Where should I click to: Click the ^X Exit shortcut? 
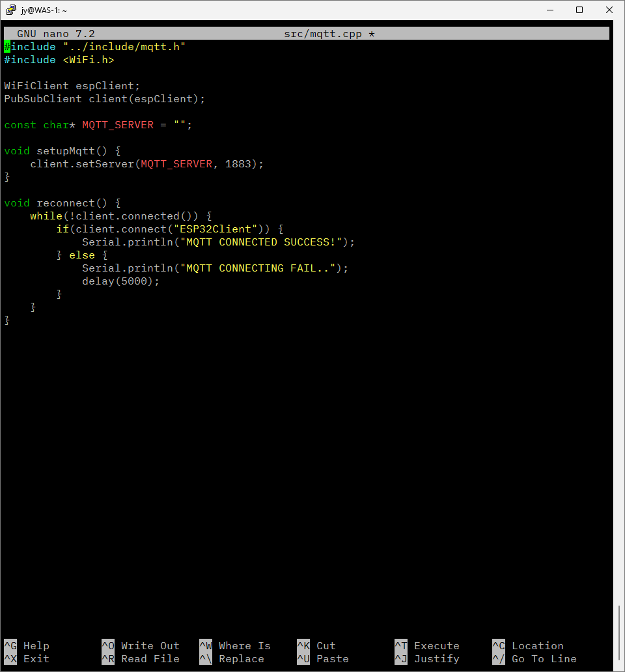[27, 659]
